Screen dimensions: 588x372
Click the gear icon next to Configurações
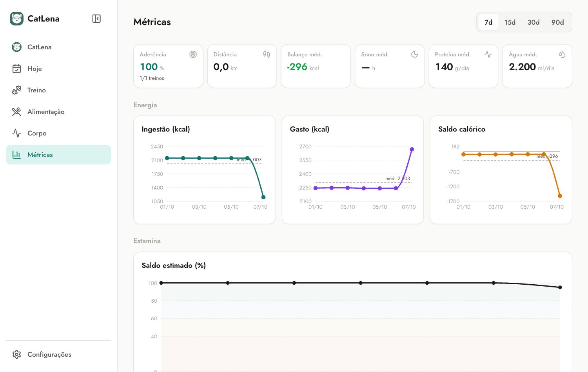tap(16, 354)
